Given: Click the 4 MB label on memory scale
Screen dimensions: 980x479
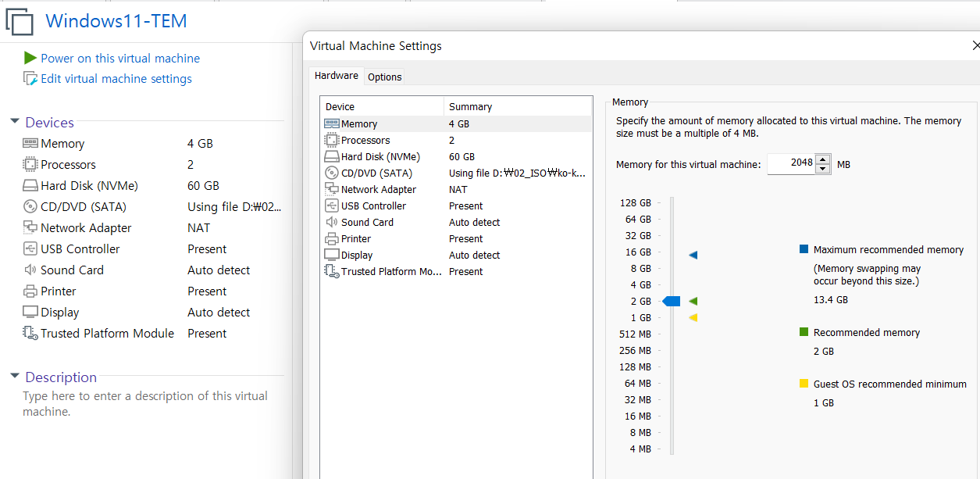Looking at the screenshot, I should (x=640, y=449).
